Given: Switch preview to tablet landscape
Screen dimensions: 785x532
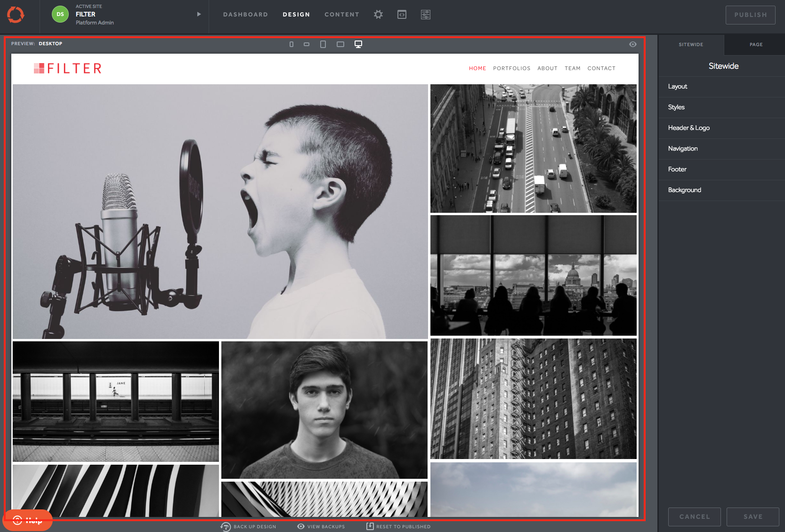Looking at the screenshot, I should 340,44.
